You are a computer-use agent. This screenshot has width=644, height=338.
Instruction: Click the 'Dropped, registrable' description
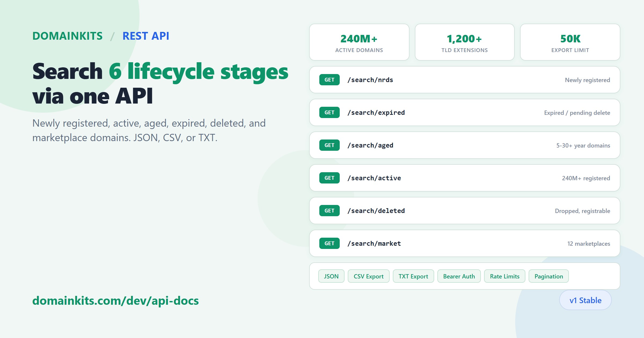(582, 211)
